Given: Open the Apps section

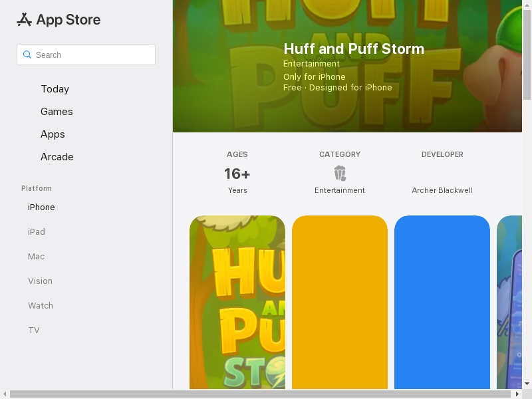Looking at the screenshot, I should pyautogui.click(x=53, y=134).
